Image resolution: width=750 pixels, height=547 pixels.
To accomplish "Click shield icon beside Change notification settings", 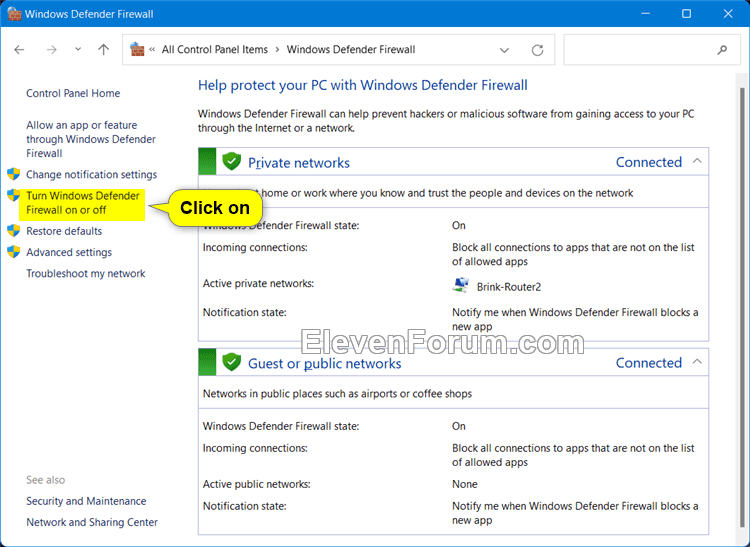I will coord(13,174).
